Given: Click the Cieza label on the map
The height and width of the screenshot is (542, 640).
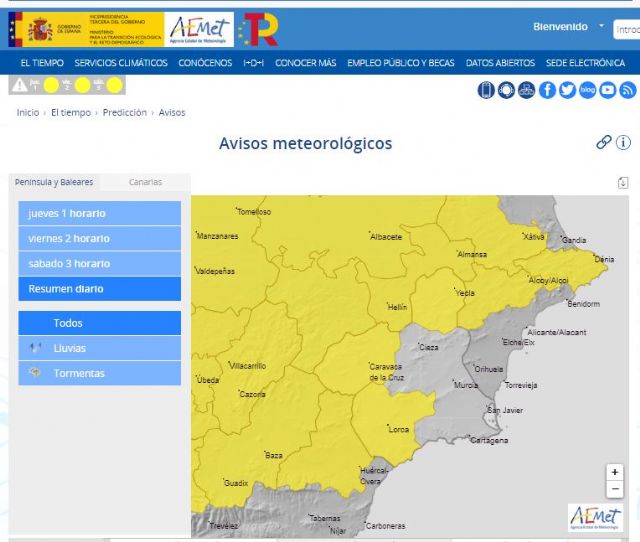Looking at the screenshot, I should [x=429, y=347].
